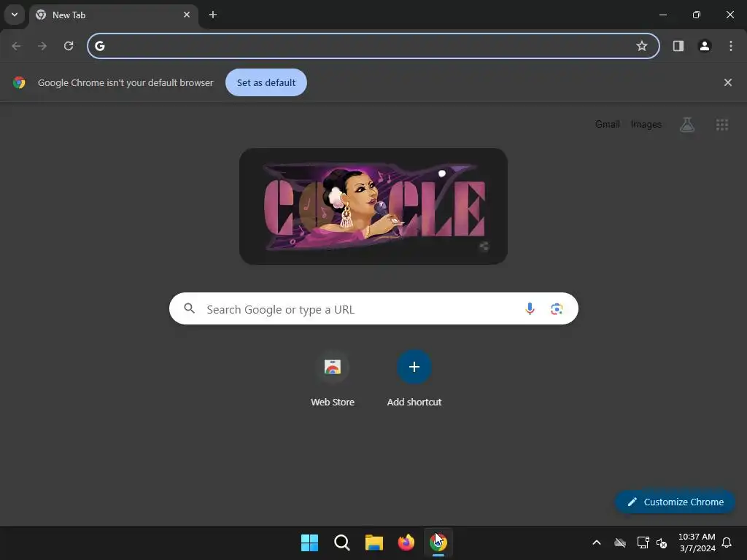Open Customize Chrome
The width and height of the screenshot is (747, 560).
(675, 502)
